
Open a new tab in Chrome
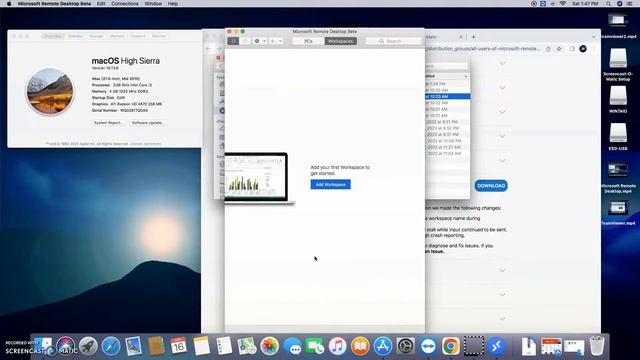[x=473, y=37]
